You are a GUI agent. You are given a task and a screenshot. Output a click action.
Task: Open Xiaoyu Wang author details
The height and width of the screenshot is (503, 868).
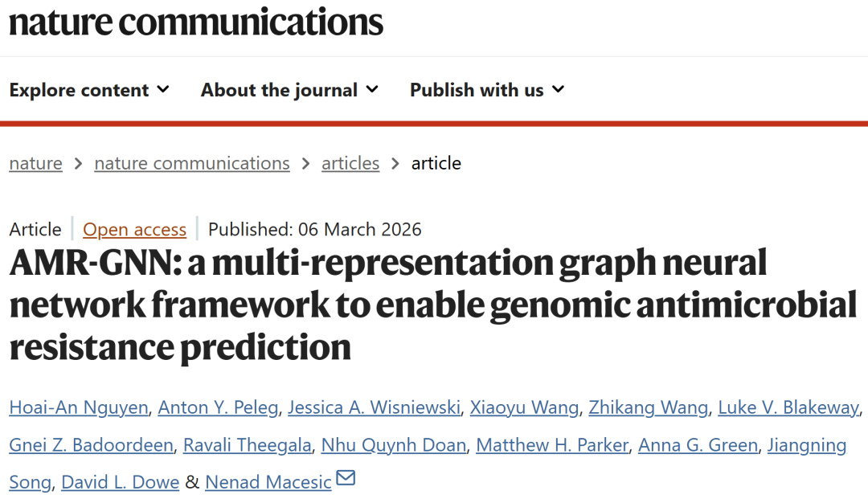click(525, 407)
